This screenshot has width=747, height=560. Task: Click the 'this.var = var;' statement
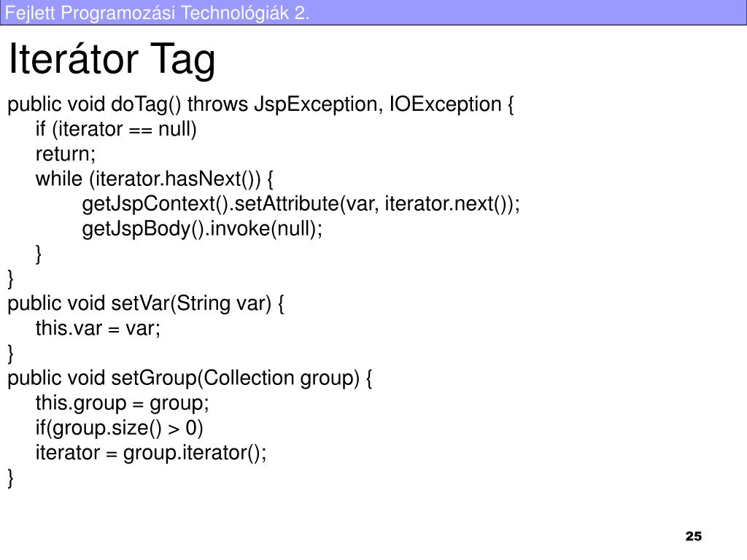pos(98,329)
